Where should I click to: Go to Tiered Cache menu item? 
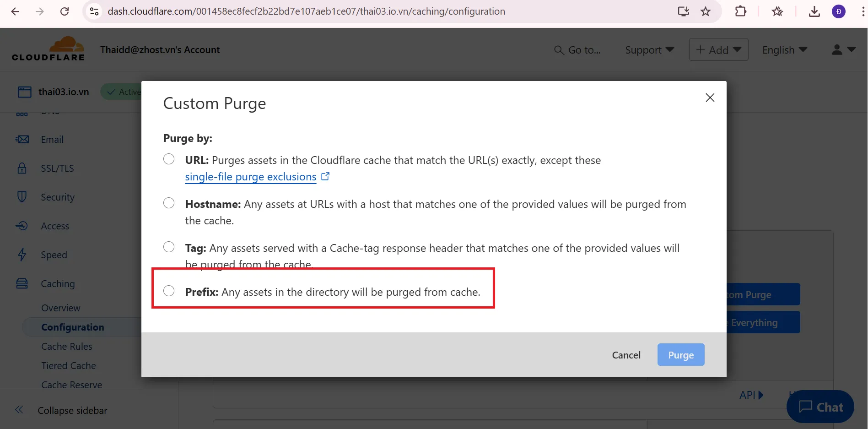[x=69, y=366]
